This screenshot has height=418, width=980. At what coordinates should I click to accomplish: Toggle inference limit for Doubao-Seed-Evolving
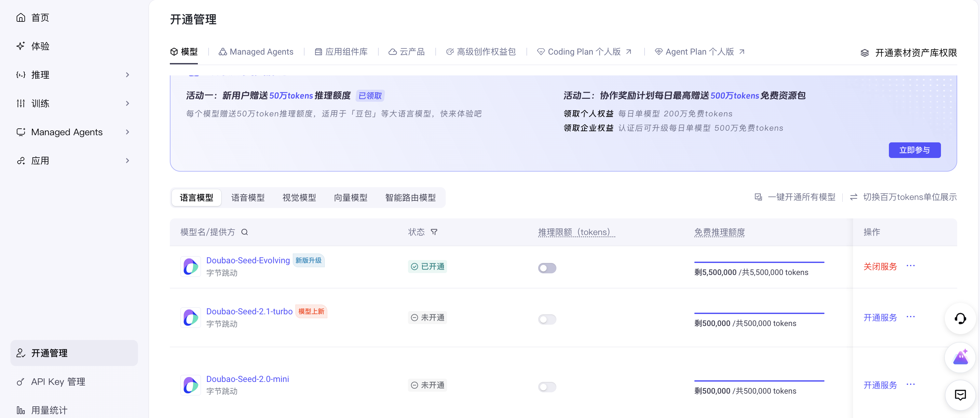pyautogui.click(x=547, y=268)
